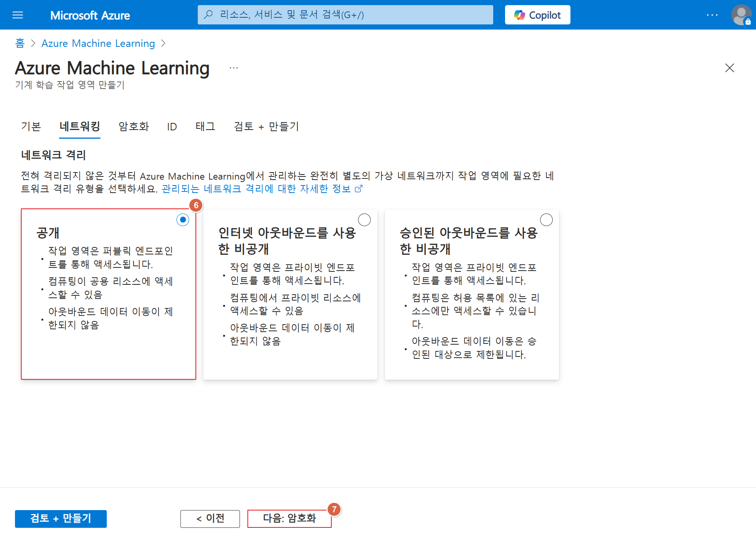
Task: Open the user account avatar
Action: [741, 15]
